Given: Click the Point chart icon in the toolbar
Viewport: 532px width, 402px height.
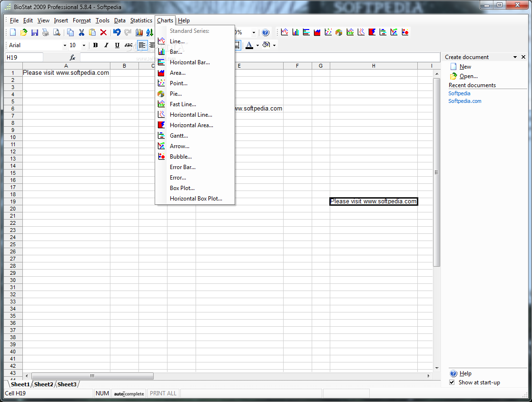Looking at the screenshot, I should pos(328,32).
